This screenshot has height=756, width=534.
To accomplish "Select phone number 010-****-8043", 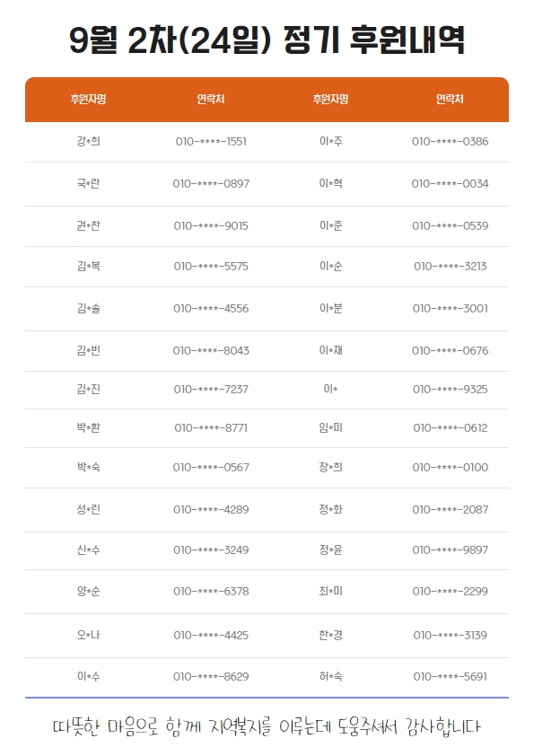I will coord(211,351).
